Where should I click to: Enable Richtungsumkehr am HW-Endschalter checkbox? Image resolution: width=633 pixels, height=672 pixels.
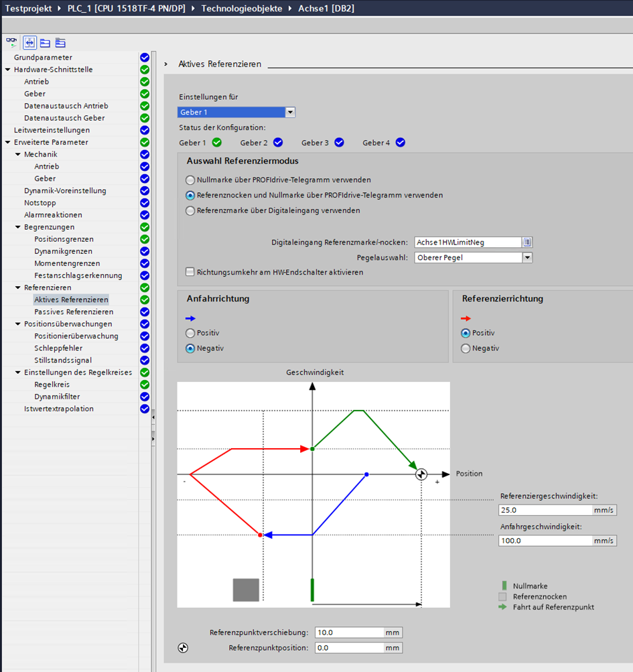191,272
